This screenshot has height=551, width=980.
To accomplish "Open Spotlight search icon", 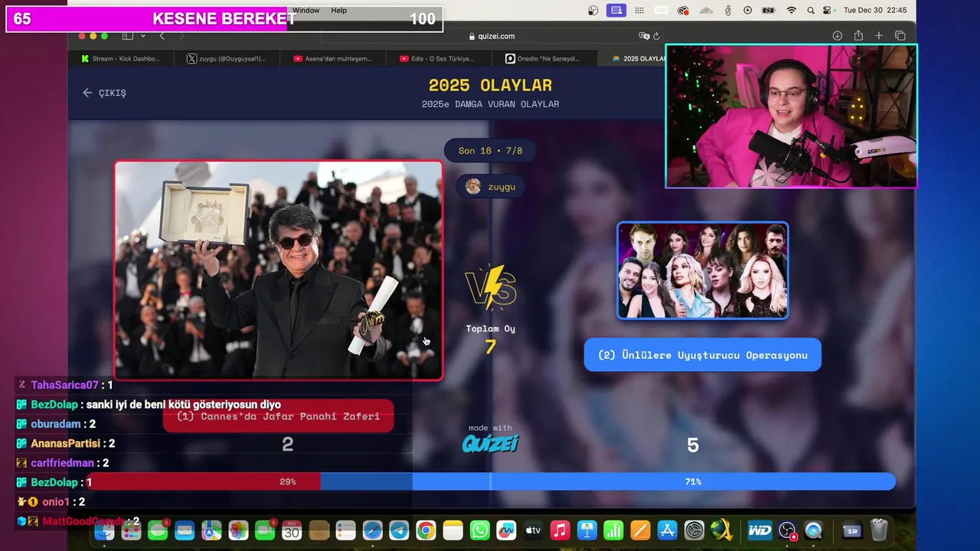I will point(810,11).
